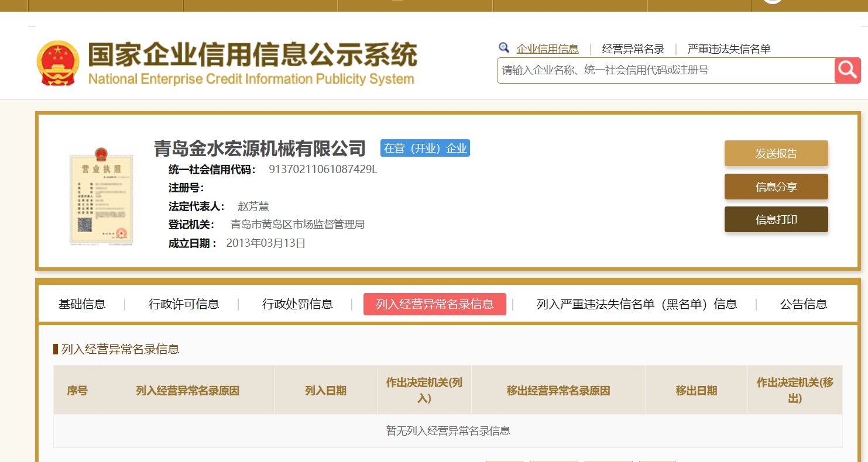Click the 注册号 label

coord(186,188)
